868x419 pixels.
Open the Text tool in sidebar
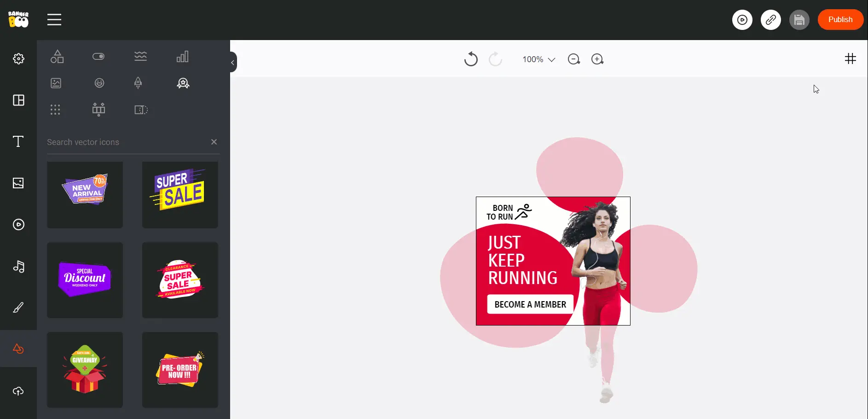coord(18,141)
